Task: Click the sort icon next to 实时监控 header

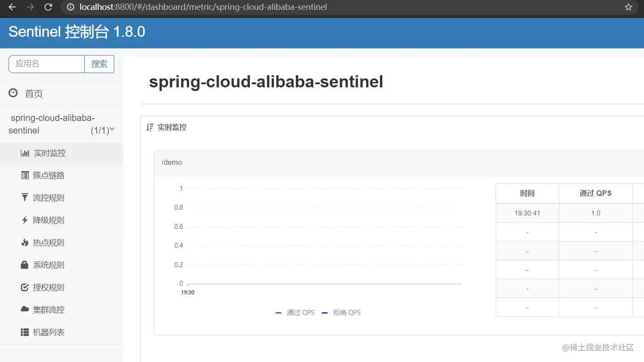Action: (x=150, y=127)
